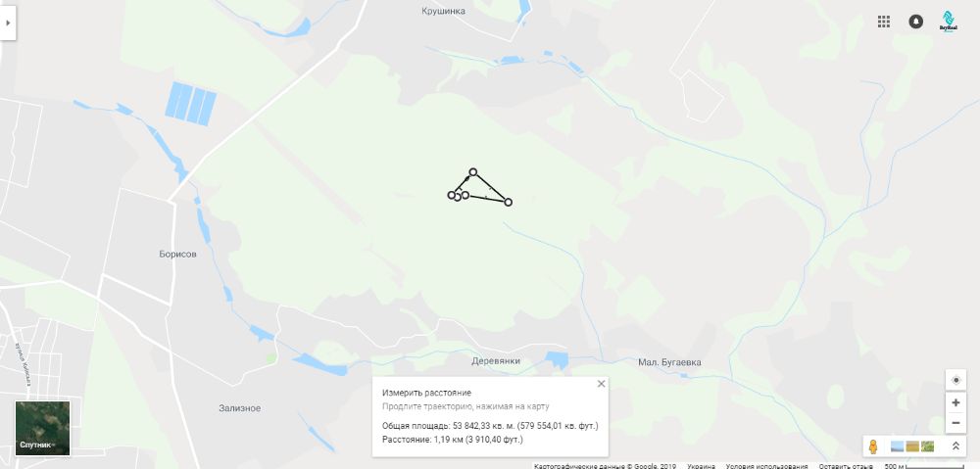Open the first blue imagery thumbnail
The image size is (980, 469).
coord(897,446)
